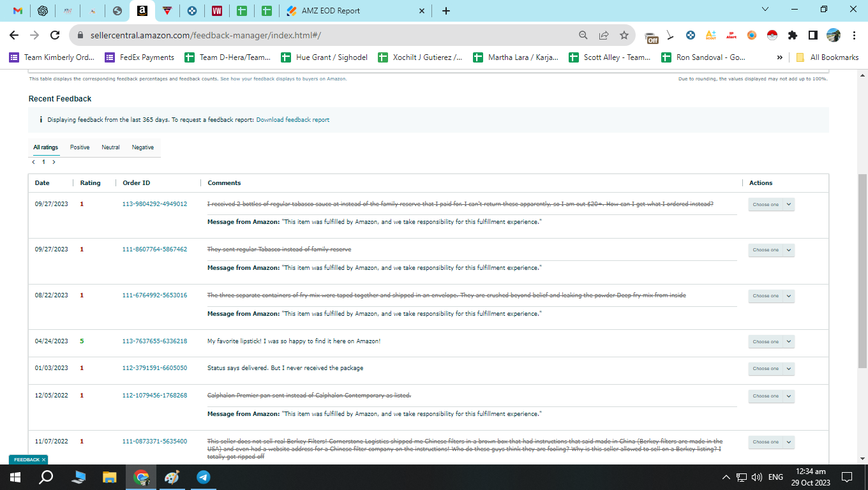868x490 pixels.
Task: Open actions dropdown for Berkey Filters feedback
Action: [771, 442]
